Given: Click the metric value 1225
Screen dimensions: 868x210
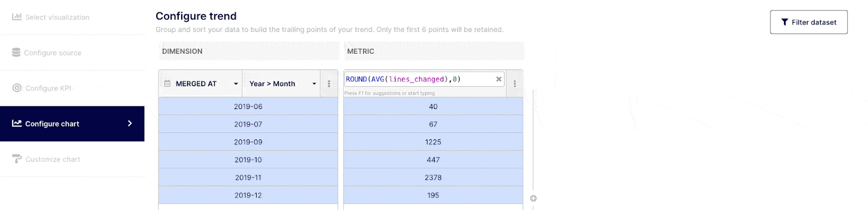Looking at the screenshot, I should [x=433, y=142].
